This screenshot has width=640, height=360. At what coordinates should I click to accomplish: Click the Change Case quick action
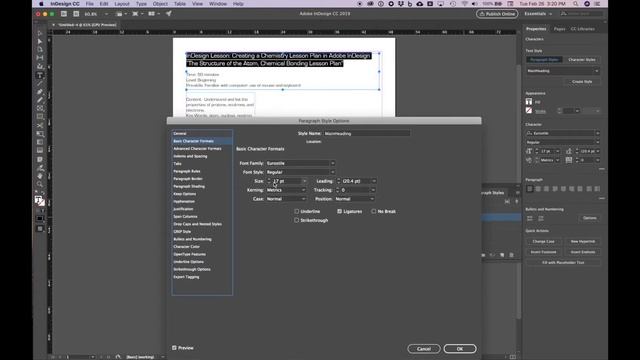[543, 242]
